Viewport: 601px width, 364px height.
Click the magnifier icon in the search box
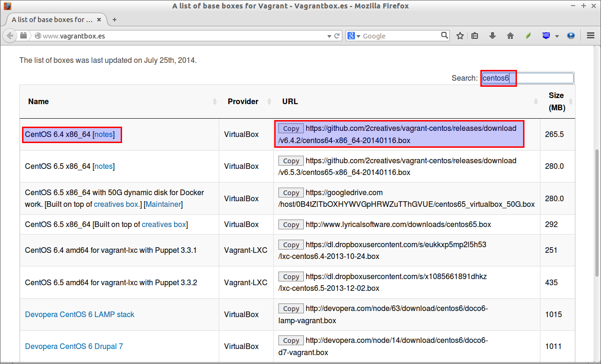pos(444,35)
